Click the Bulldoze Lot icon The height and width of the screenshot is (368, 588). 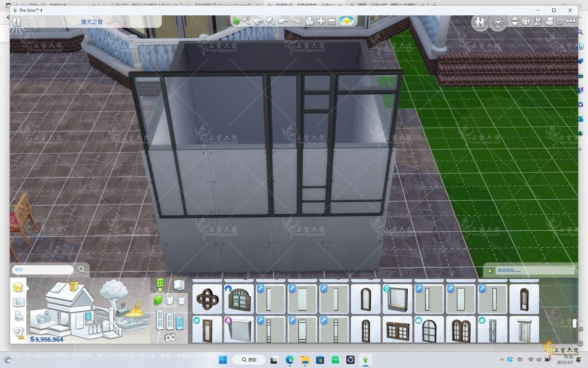[x=332, y=21]
